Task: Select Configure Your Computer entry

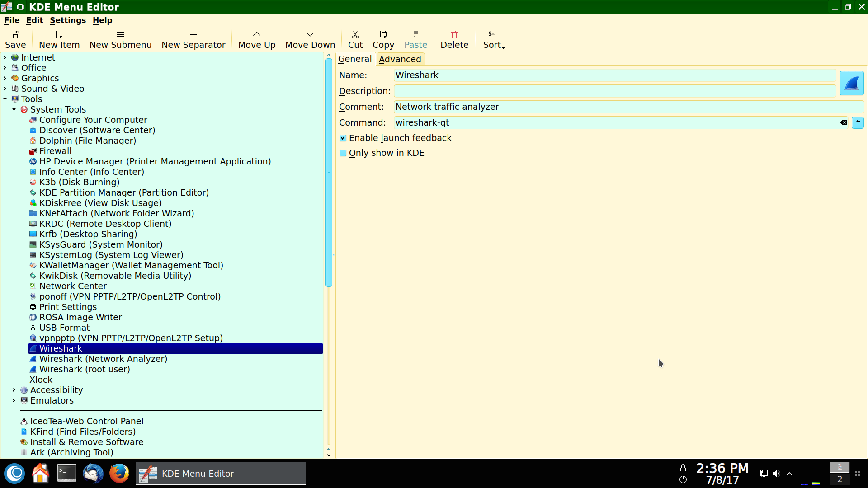Action: pos(93,120)
